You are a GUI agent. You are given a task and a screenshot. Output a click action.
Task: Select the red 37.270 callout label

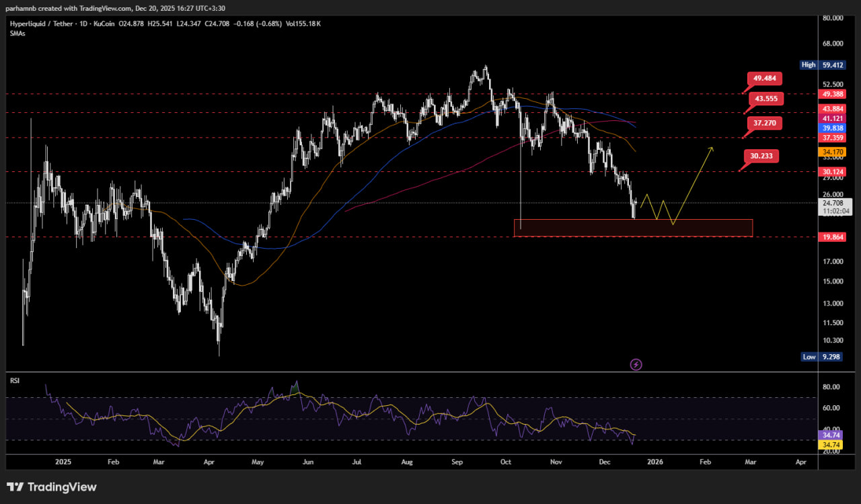click(x=764, y=124)
